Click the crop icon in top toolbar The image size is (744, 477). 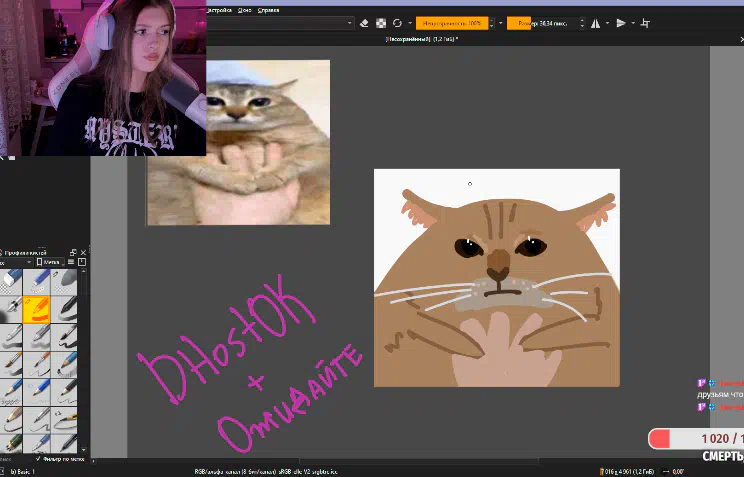(645, 23)
